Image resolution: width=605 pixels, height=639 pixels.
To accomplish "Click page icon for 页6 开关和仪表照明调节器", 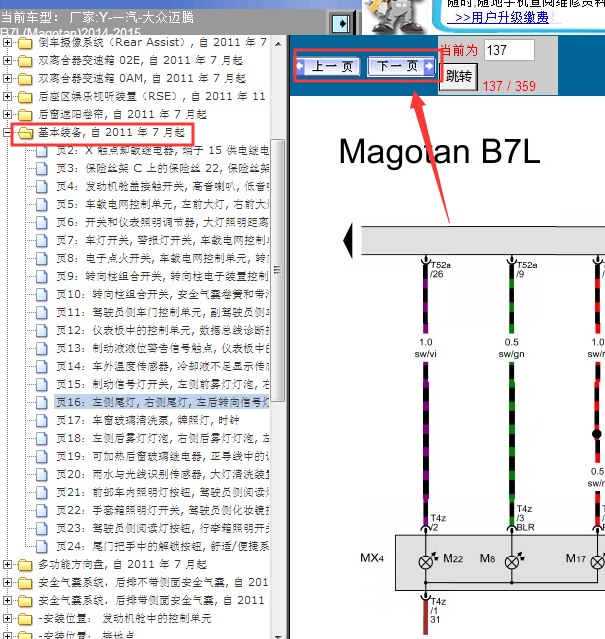I will click(x=42, y=223).
